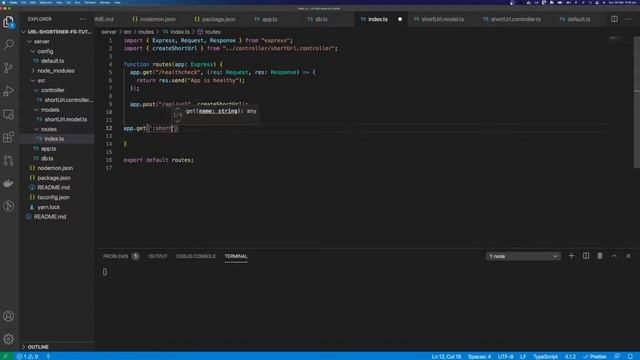This screenshot has width=640, height=360.
Task: Click the New Terminal plus icon
Action: (x=571, y=256)
